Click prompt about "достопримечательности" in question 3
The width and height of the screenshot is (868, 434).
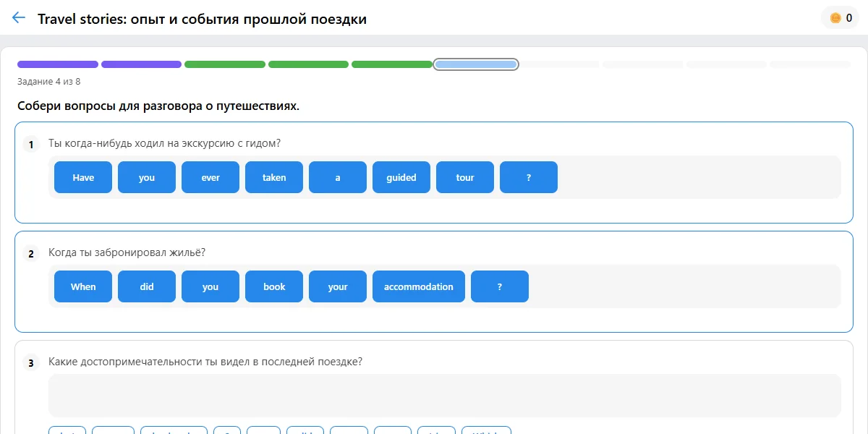point(205,362)
